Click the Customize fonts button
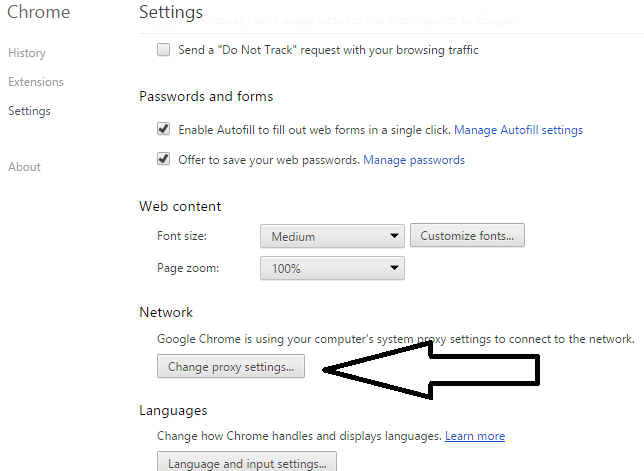 pyautogui.click(x=467, y=236)
